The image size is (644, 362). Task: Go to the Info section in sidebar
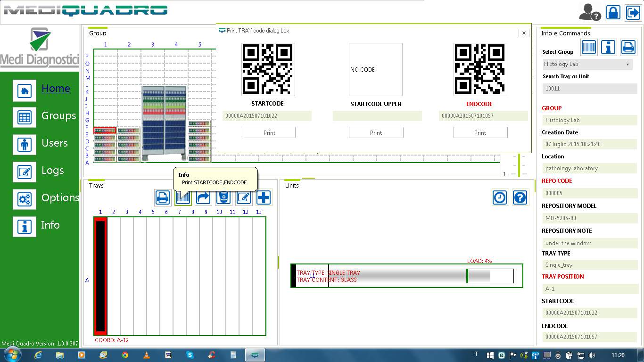(50, 225)
